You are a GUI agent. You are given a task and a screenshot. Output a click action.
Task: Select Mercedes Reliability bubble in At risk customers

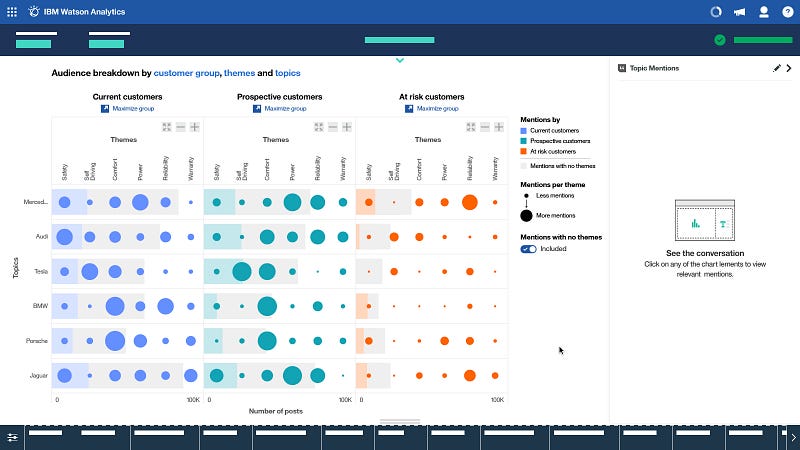(x=470, y=203)
